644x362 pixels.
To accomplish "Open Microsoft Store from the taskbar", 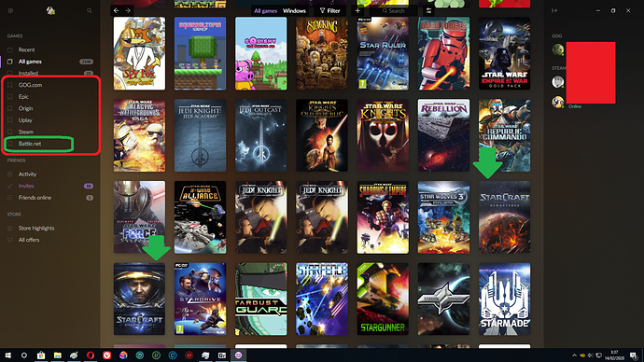I will (x=41, y=355).
